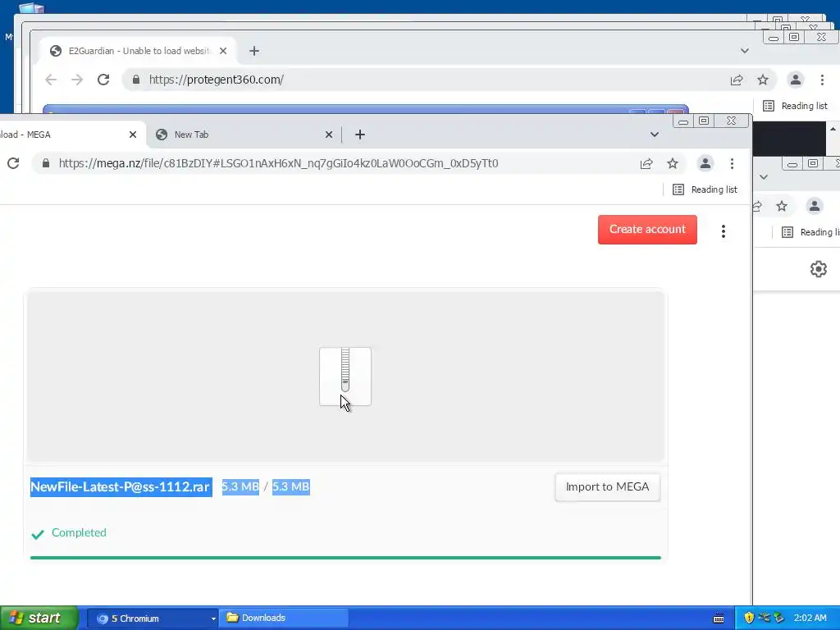Click the security shield tray icon

[x=749, y=618]
